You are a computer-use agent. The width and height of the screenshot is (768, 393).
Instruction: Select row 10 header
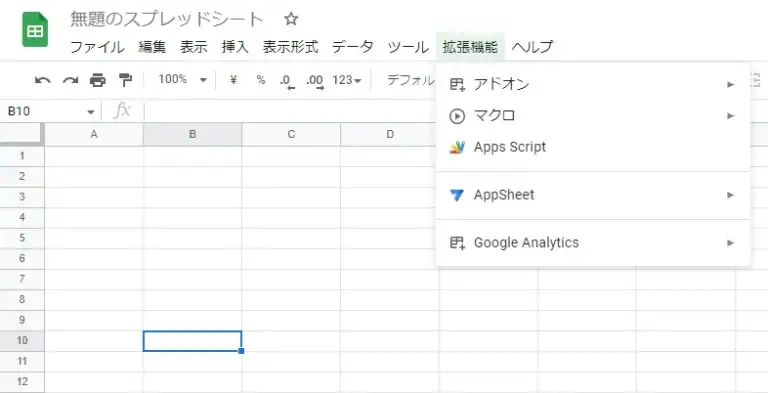pos(22,341)
